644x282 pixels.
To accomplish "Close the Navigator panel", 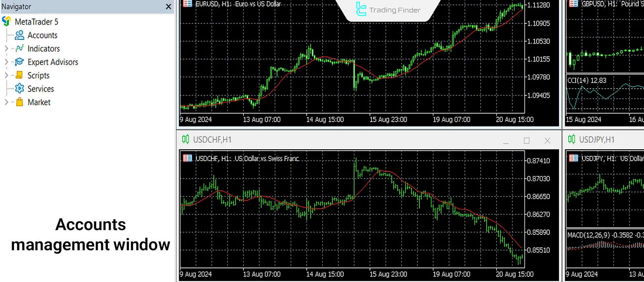I will coord(168,6).
